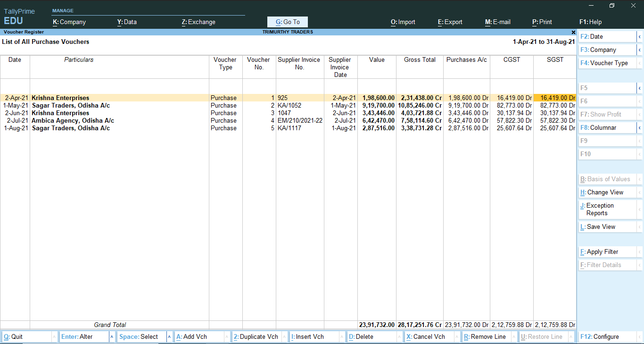Click D: Delete button
Viewport: 644px width, 344px height.
(372, 336)
